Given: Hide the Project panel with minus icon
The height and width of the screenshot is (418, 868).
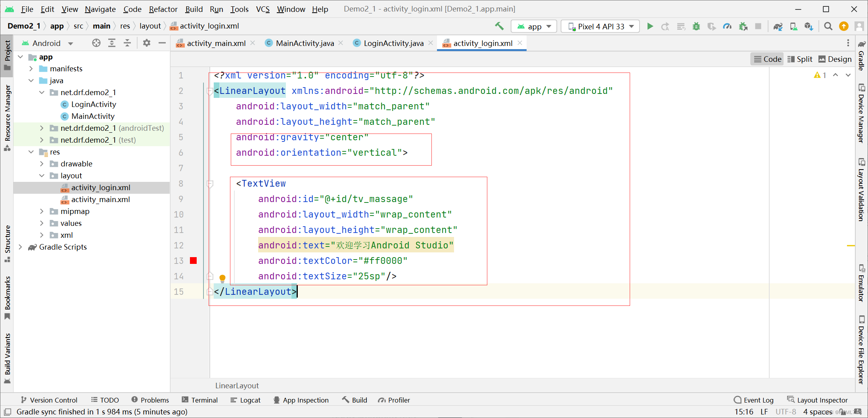Looking at the screenshot, I should click(x=162, y=43).
